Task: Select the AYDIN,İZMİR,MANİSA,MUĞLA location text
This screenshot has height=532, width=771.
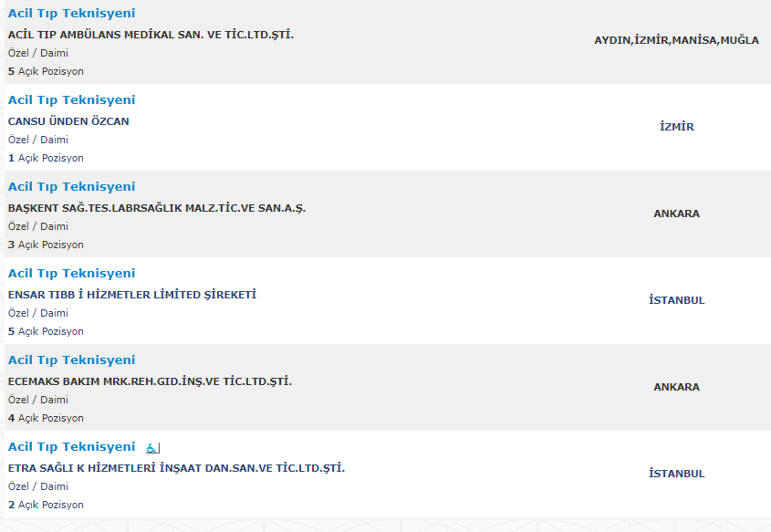Action: pyautogui.click(x=677, y=40)
